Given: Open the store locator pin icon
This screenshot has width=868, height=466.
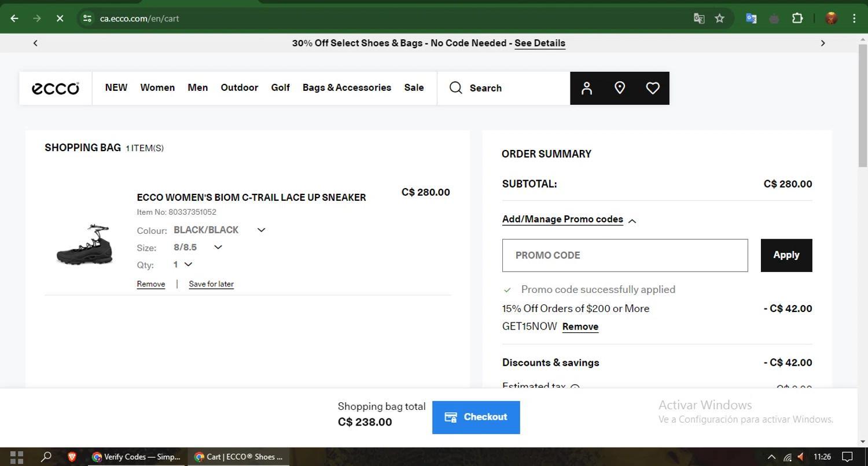Looking at the screenshot, I should pos(620,88).
